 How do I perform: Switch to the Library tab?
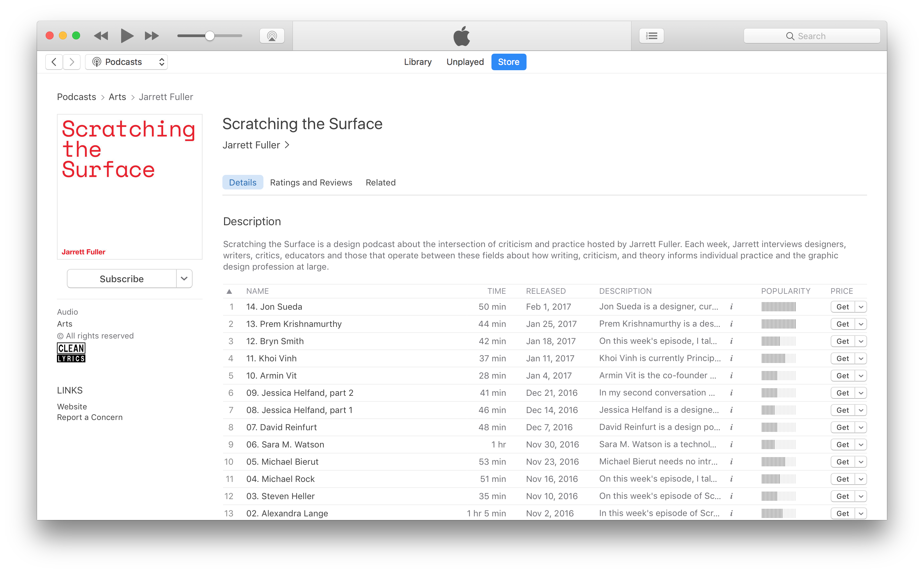click(x=418, y=62)
